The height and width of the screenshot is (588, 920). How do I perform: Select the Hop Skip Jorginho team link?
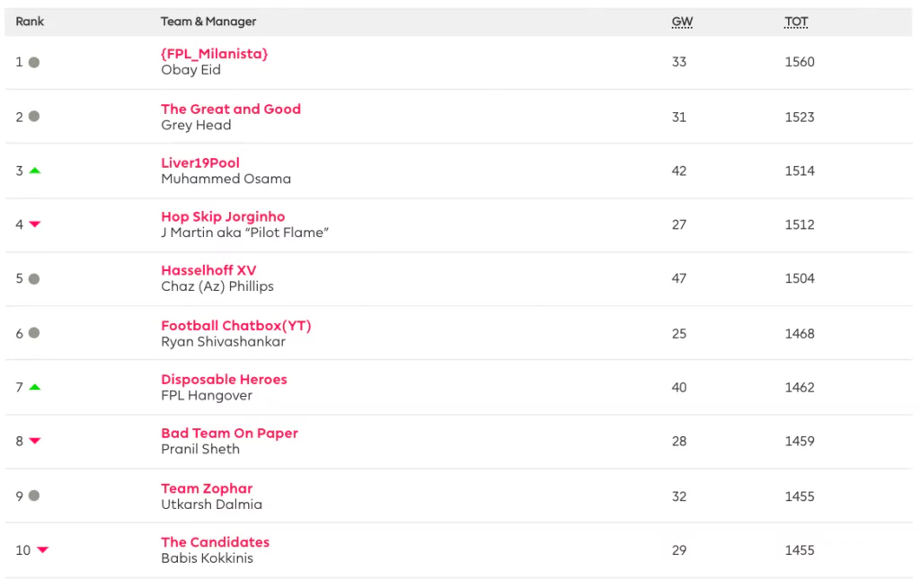[223, 216]
